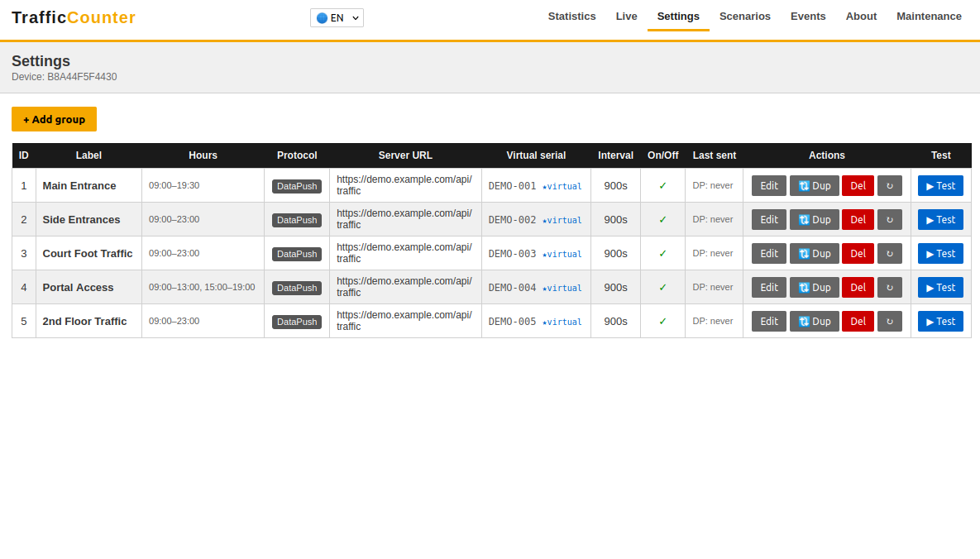Duplicate the Side Entrances group
Image resolution: width=980 pixels, height=559 pixels.
click(815, 219)
